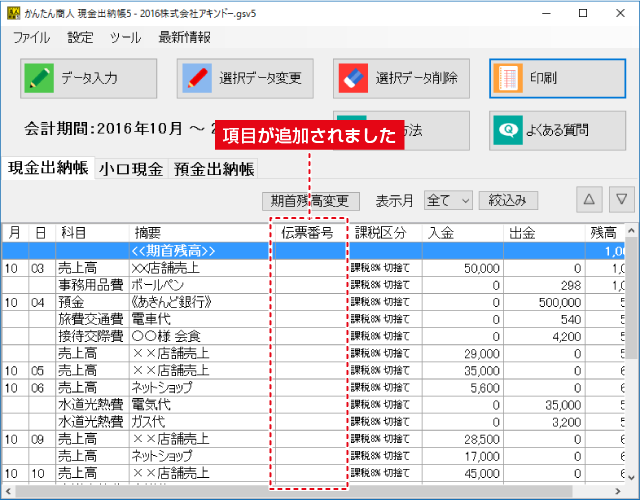Click the よくある質問 FAQ icon

[x=510, y=129]
